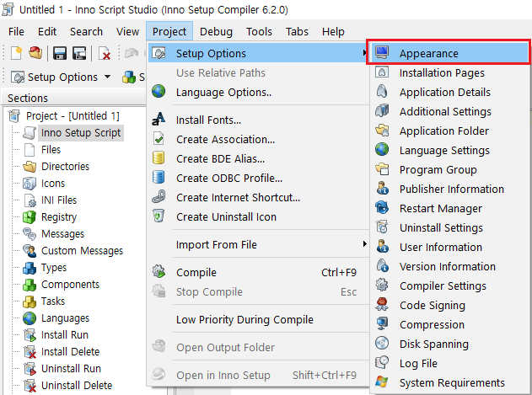
Task: Select Icons in the Sections tree
Action: tap(53, 183)
